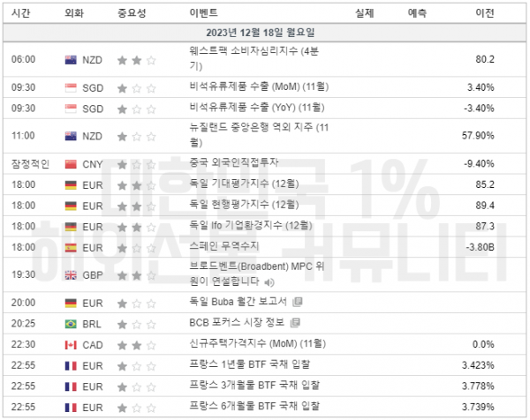The width and height of the screenshot is (530, 420).
Task: Open the 프랑스 3개월물 BTF 국채 입찰 event
Action: pos(254,386)
